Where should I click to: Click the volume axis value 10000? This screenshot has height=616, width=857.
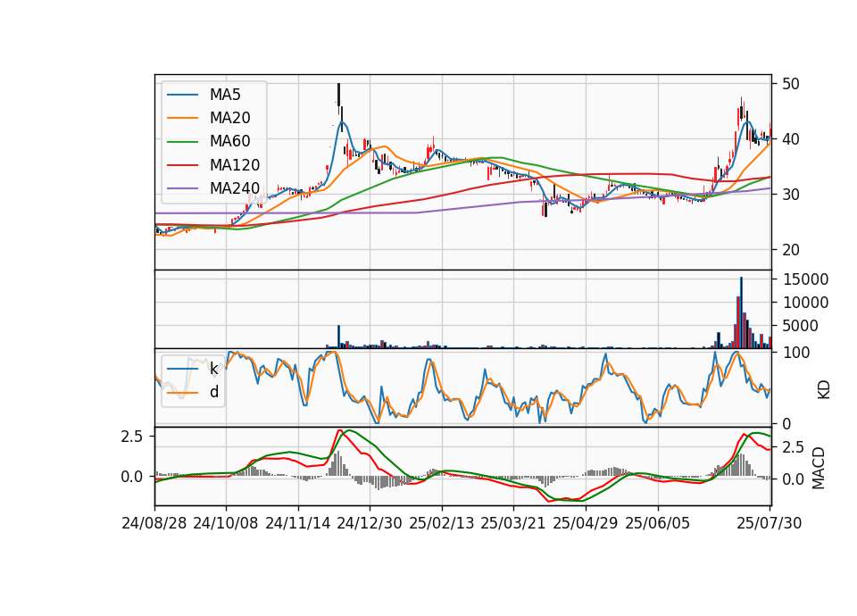(806, 303)
